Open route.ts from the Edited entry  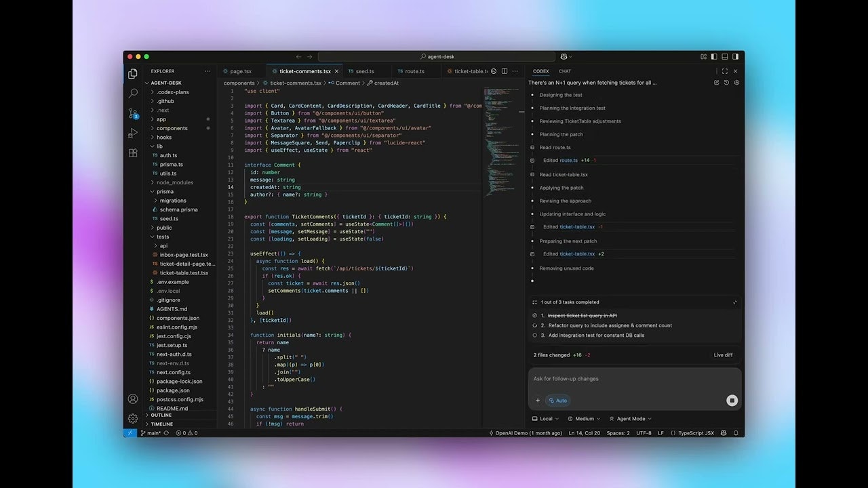click(x=567, y=161)
